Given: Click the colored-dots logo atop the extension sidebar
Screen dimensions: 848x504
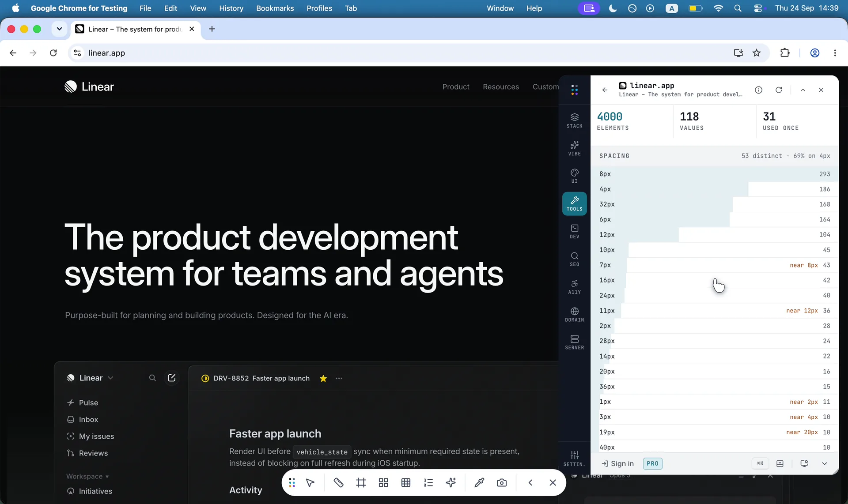Looking at the screenshot, I should click(574, 90).
